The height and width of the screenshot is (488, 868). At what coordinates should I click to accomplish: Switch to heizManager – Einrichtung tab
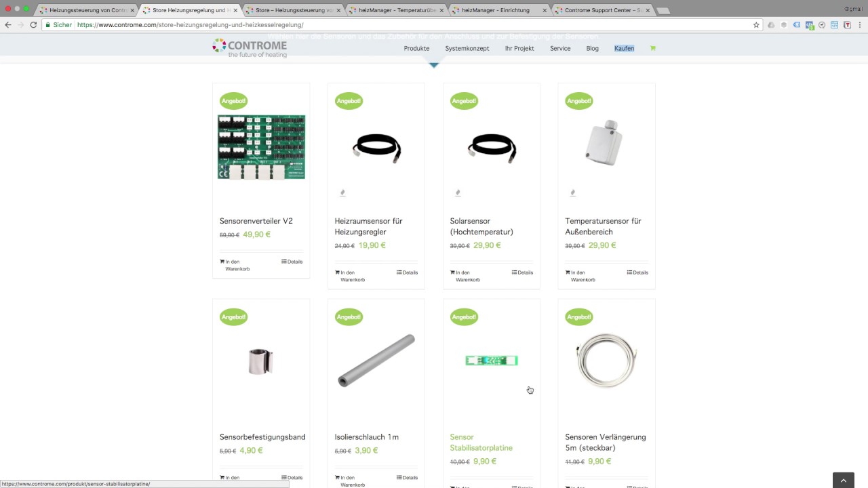(499, 10)
